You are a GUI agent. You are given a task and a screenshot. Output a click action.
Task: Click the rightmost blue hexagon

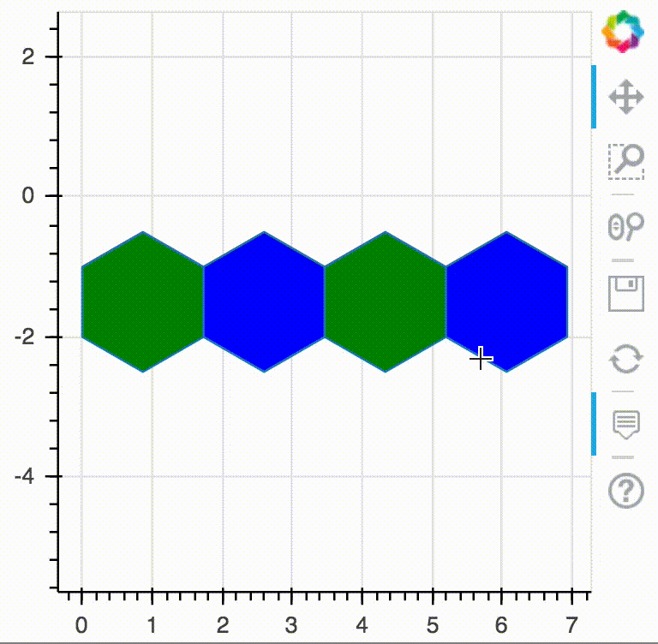[x=506, y=301]
